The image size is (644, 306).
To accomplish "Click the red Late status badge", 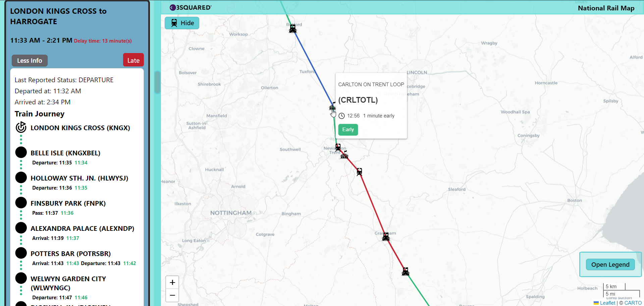I will pos(133,60).
